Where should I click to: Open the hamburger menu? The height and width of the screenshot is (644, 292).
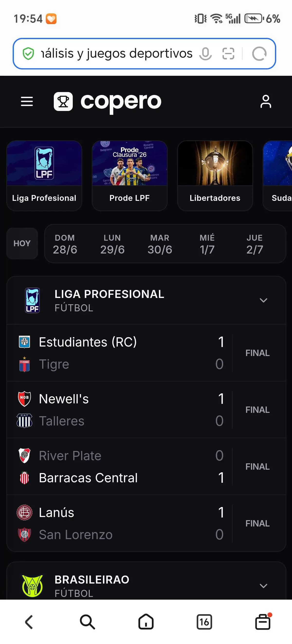27,102
